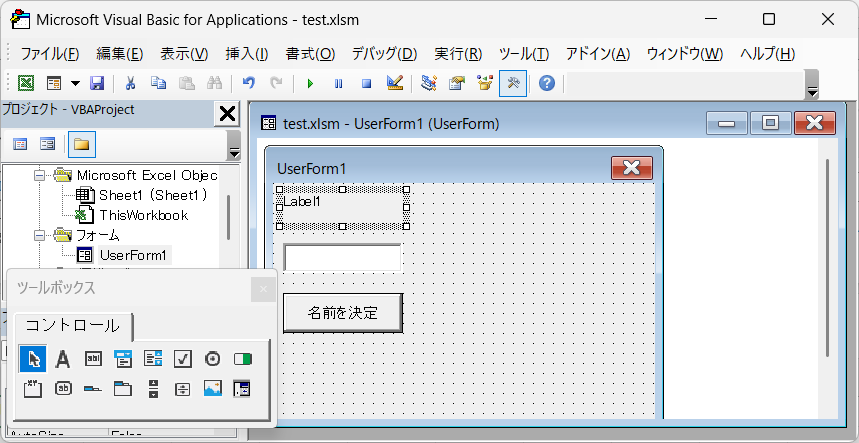Open the Object Browser toolbar icon
The width and height of the screenshot is (859, 443).
485,83
